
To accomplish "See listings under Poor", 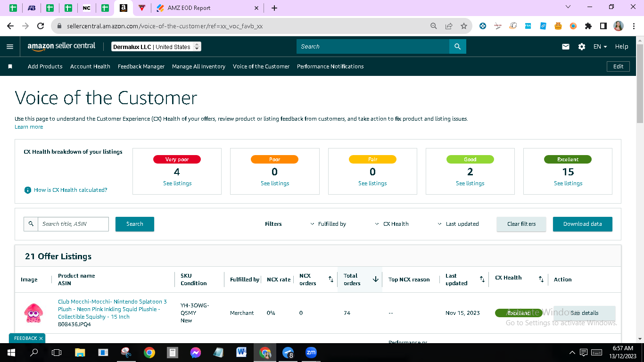I will (275, 183).
